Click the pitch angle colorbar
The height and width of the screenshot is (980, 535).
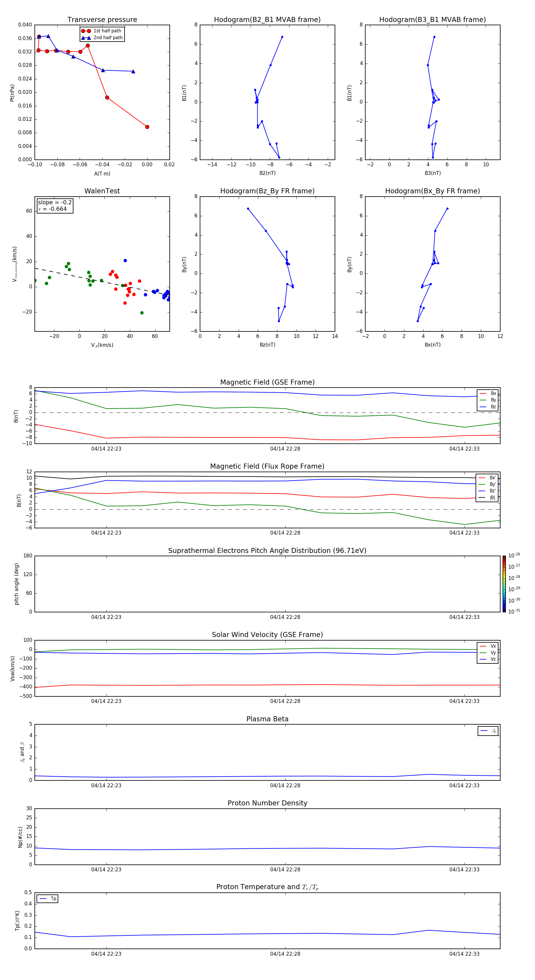[504, 584]
